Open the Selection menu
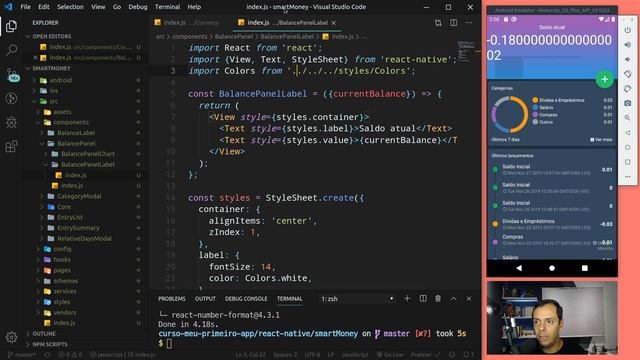The image size is (640, 360). coord(70,7)
